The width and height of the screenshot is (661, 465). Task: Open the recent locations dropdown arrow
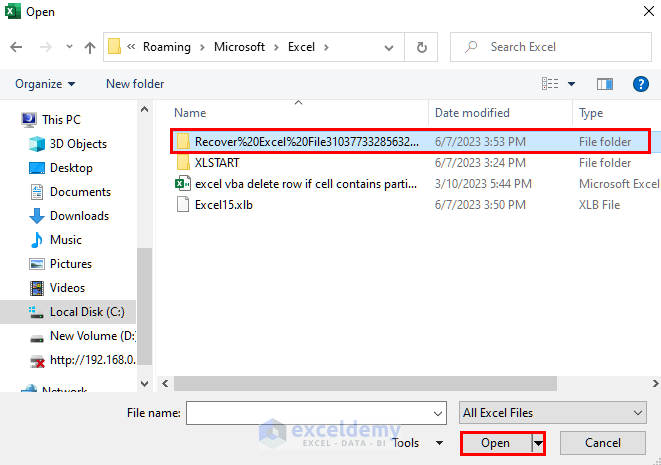click(69, 47)
